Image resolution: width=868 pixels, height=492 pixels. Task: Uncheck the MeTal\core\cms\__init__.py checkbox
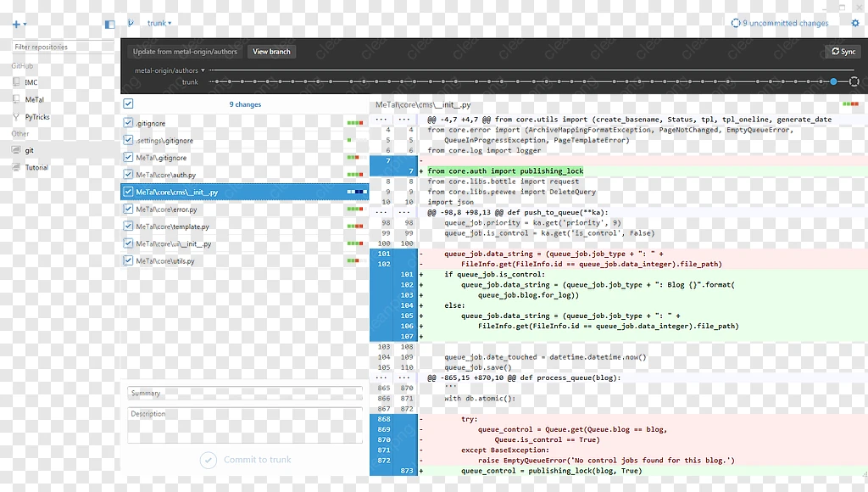pos(129,191)
